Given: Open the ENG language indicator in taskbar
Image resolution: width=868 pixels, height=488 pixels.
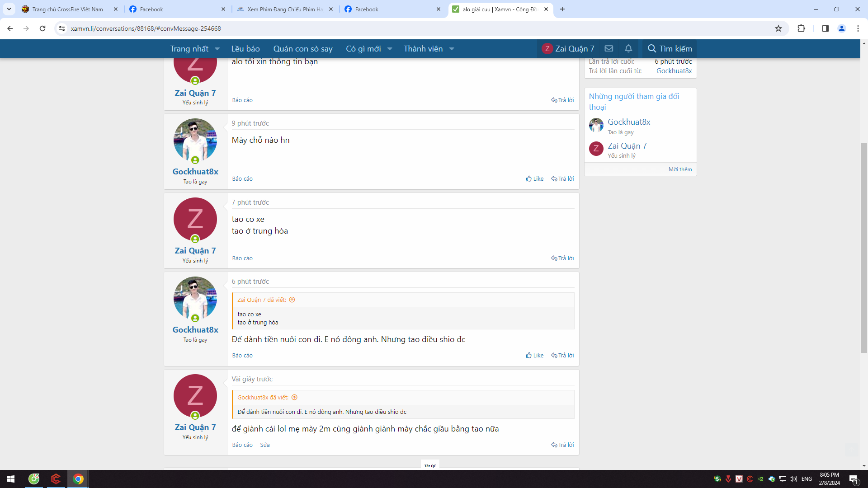Looking at the screenshot, I should (x=807, y=479).
